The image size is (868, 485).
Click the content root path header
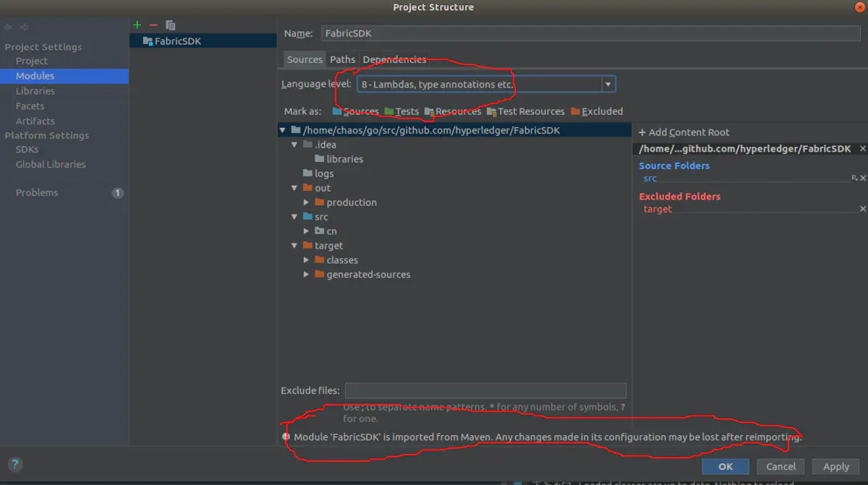[745, 148]
